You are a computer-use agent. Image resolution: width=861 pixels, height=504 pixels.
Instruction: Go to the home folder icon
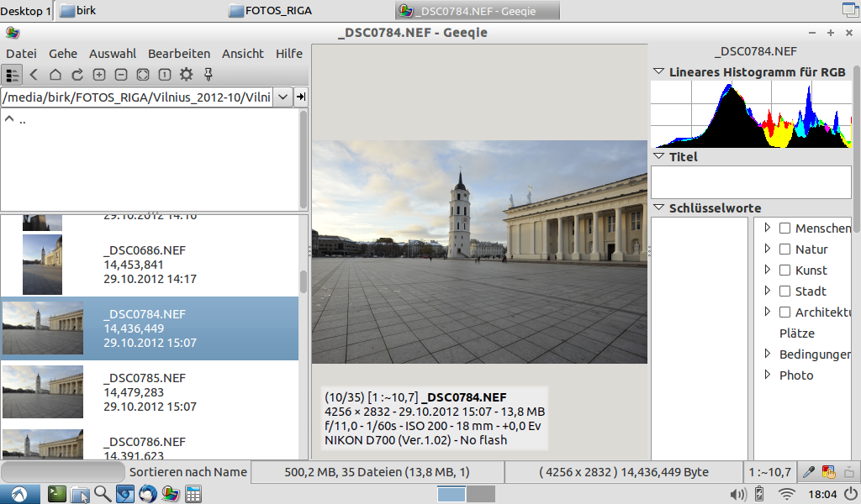55,75
